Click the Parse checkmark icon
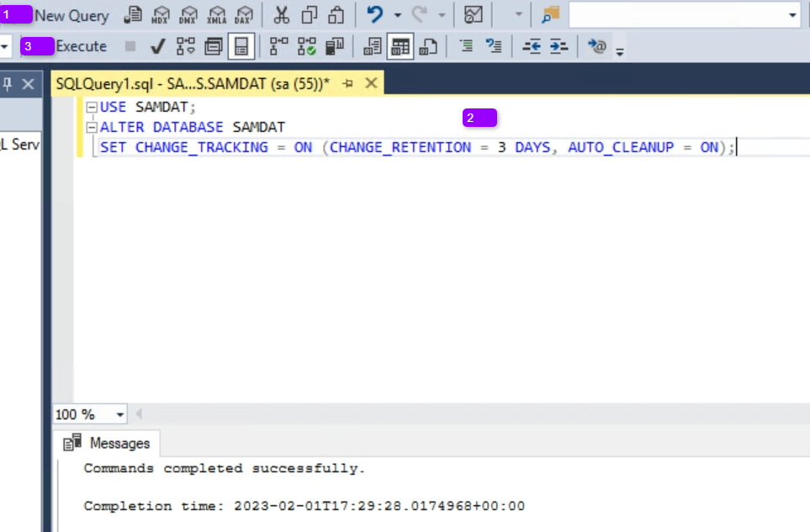The height and width of the screenshot is (532, 810). [x=156, y=46]
